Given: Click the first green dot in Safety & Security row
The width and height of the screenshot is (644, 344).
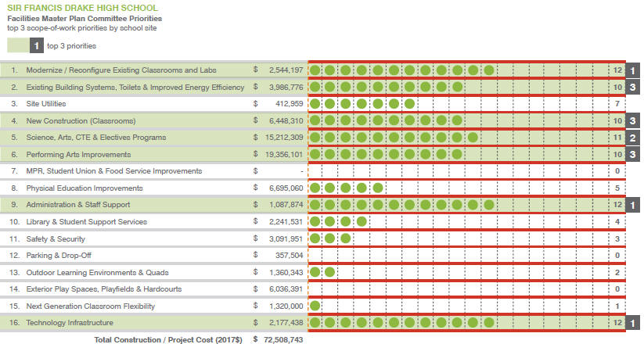Looking at the screenshot, I should coord(315,238).
